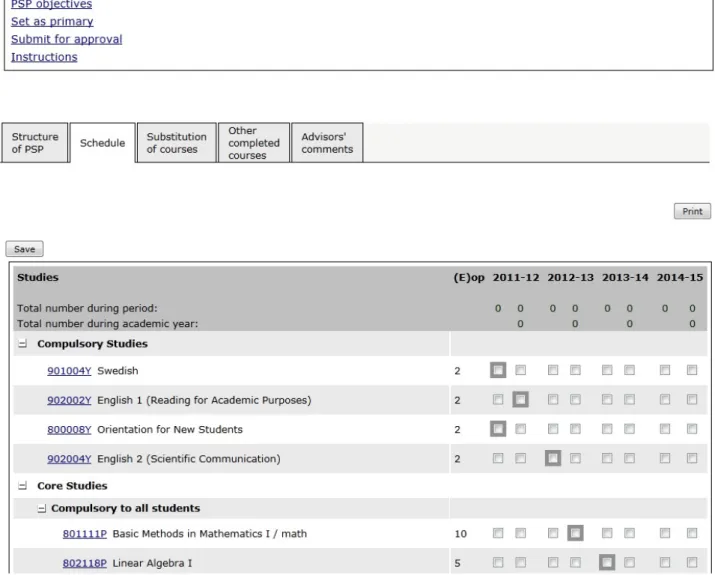Open course 901004Y Swedish link

point(69,371)
